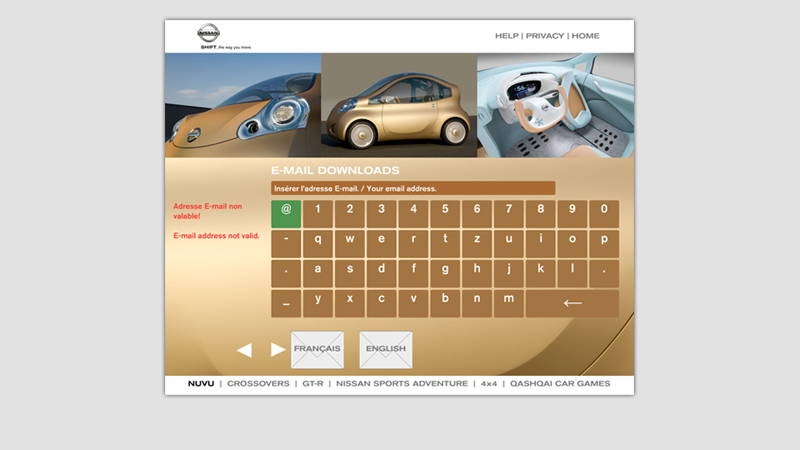Tap the s key

(349, 274)
